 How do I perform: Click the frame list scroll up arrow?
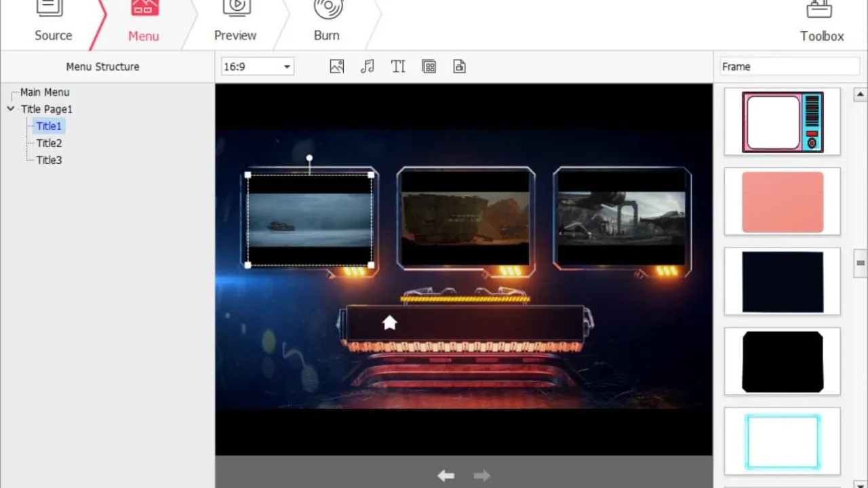pyautogui.click(x=861, y=95)
